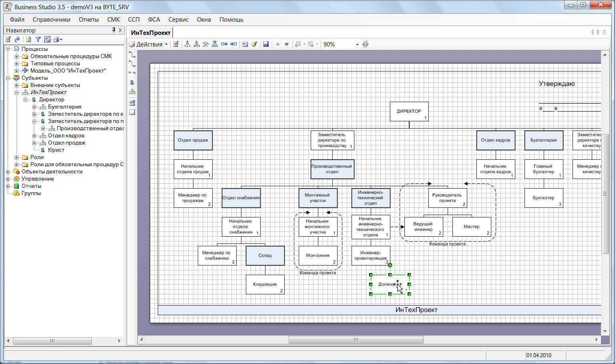Switch to the ИнТехПроект diagram tab
The height and width of the screenshot is (364, 615).
pos(151,33)
